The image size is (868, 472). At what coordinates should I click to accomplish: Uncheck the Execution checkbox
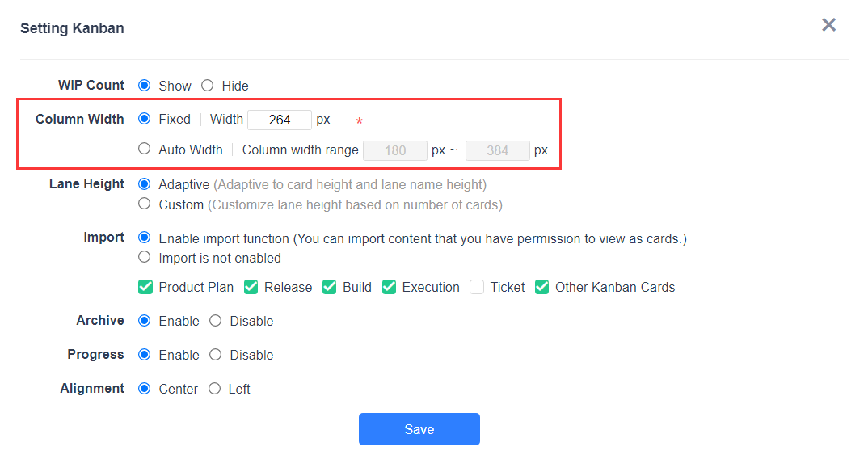tap(390, 287)
